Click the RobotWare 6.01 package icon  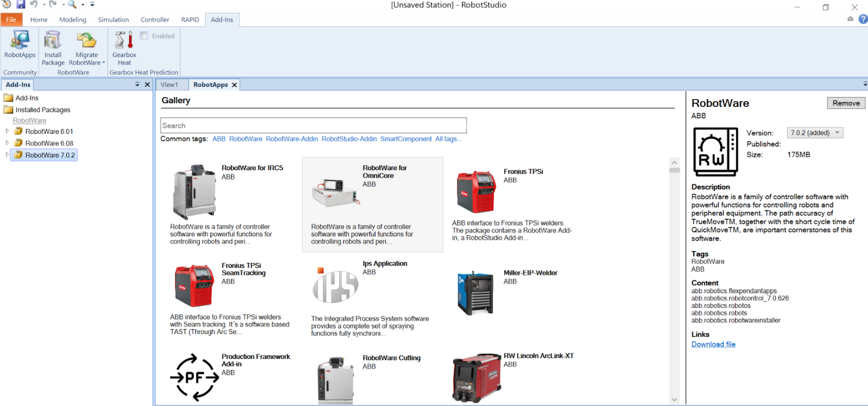[x=18, y=131]
